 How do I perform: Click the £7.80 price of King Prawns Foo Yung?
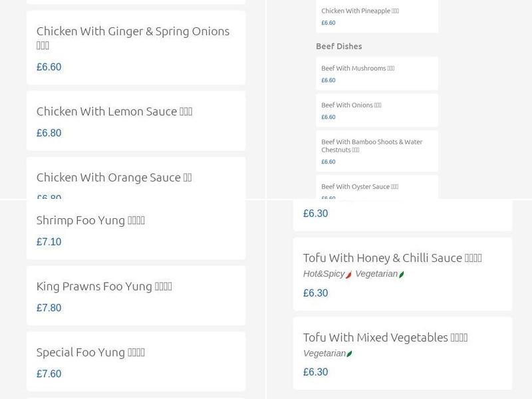(x=49, y=308)
